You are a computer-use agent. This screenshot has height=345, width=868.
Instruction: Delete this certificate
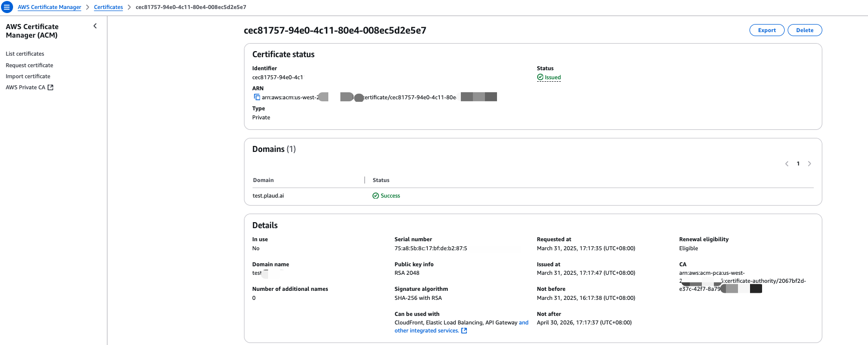804,30
